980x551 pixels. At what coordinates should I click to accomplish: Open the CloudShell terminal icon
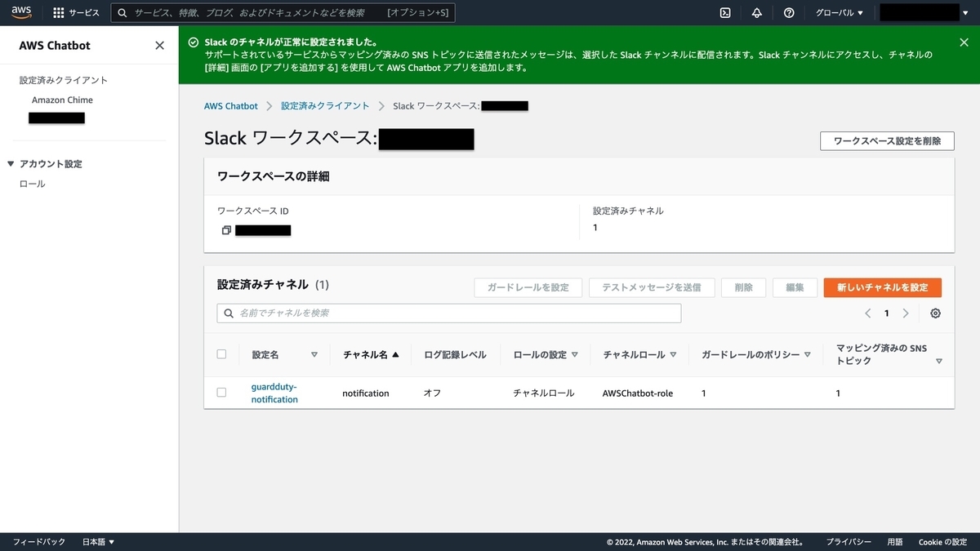(724, 12)
